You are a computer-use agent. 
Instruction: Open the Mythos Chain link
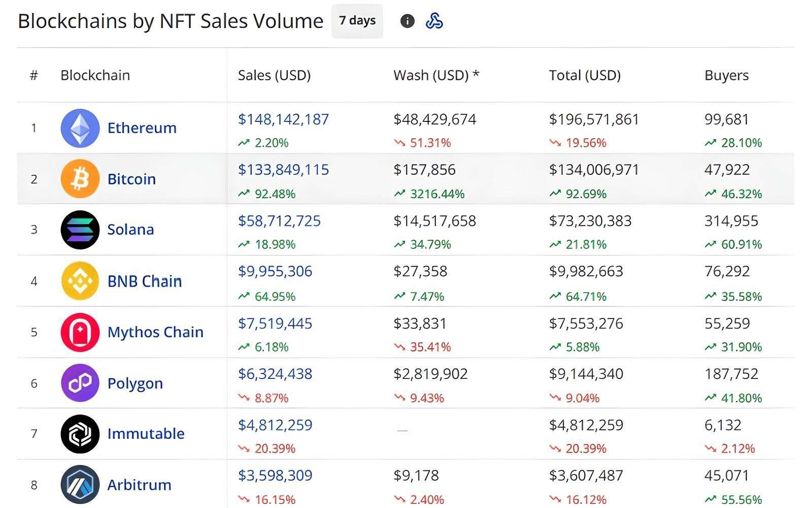(x=155, y=332)
